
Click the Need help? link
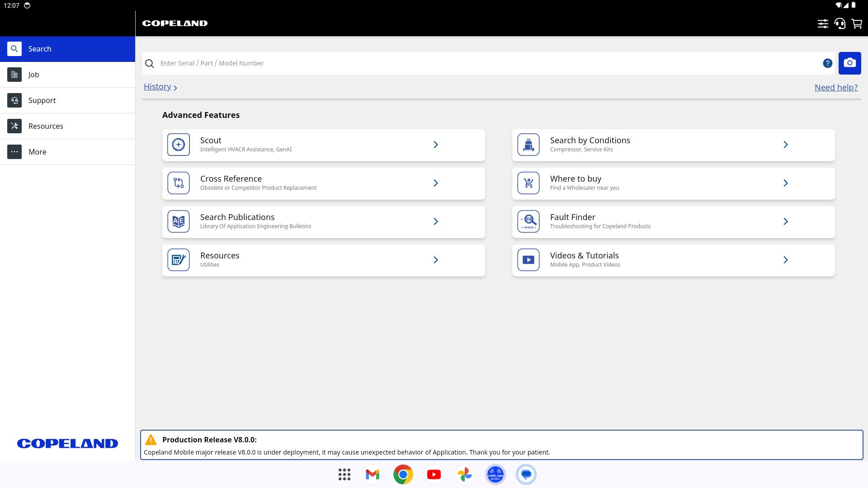[x=836, y=88]
